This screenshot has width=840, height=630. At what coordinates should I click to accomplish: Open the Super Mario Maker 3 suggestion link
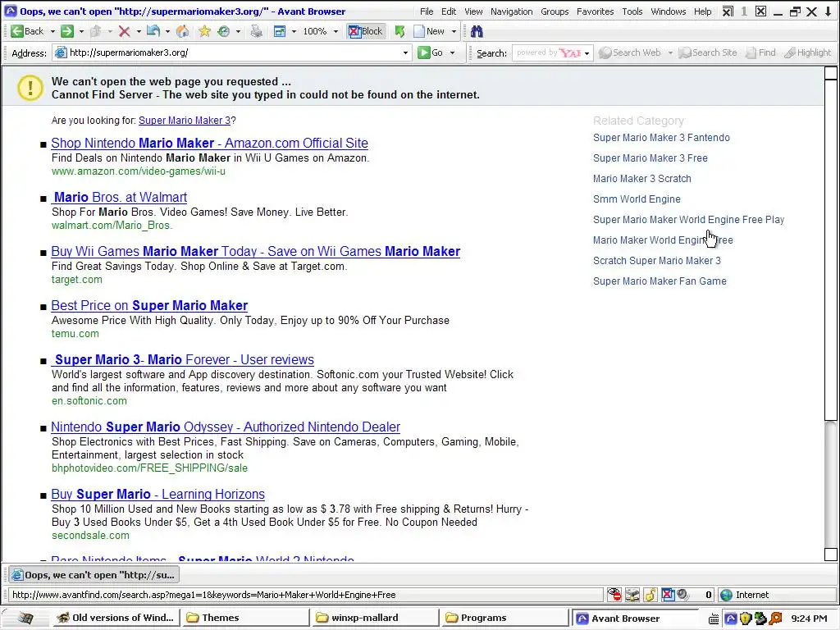tap(185, 121)
